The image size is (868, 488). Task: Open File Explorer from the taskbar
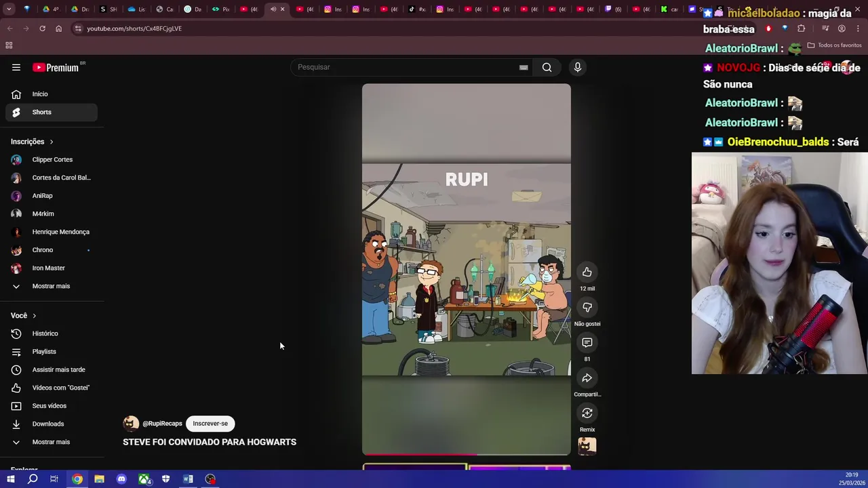[99, 479]
